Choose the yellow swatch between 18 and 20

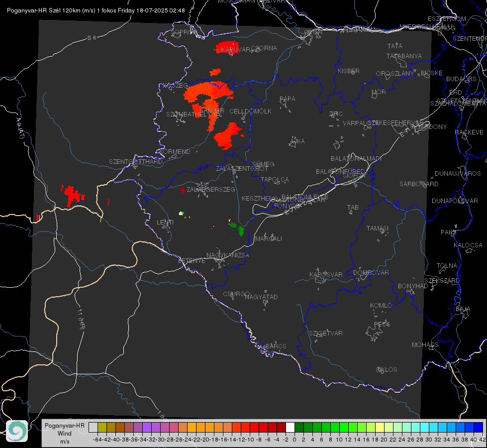[380, 428]
